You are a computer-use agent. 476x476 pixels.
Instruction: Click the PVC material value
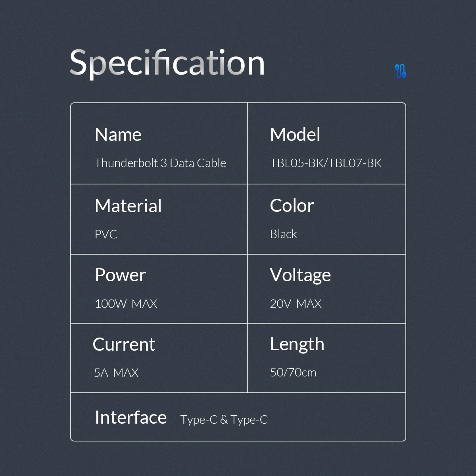click(106, 234)
